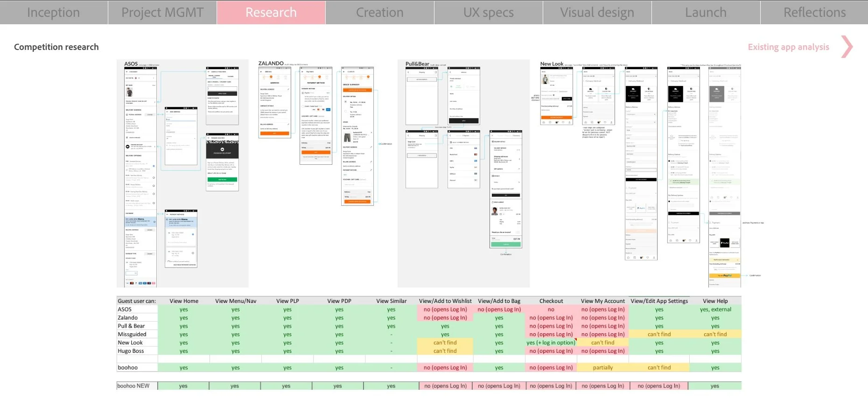
Task: Open the Launch tab
Action: 706,12
